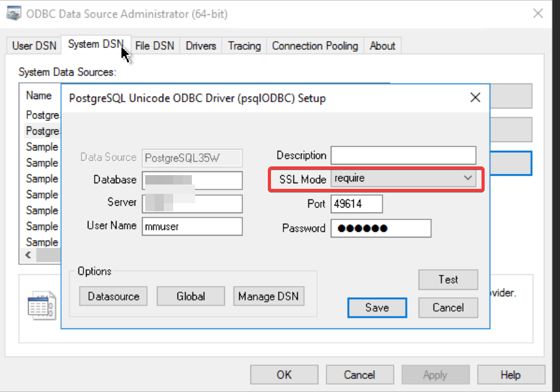Viewport: 560px width, 392px height.
Task: Switch to the User DSN tab
Action: pos(34,45)
